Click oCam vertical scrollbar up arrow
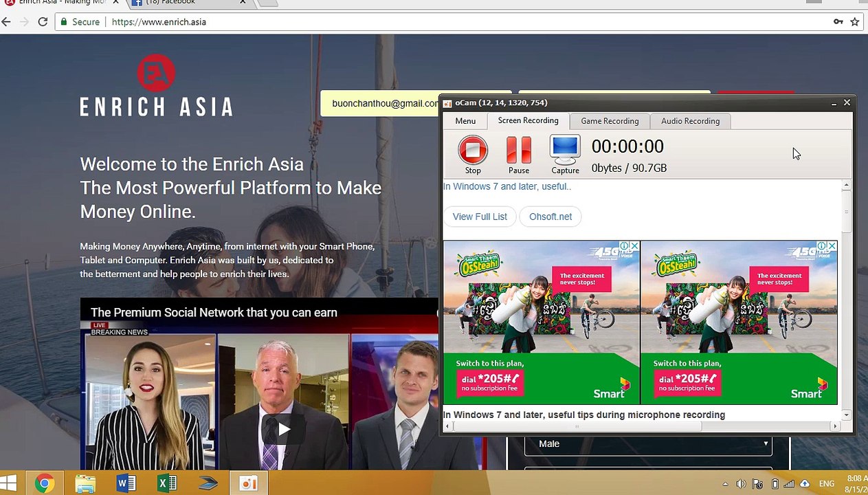Viewport: 868px width, 495px height. [x=846, y=186]
